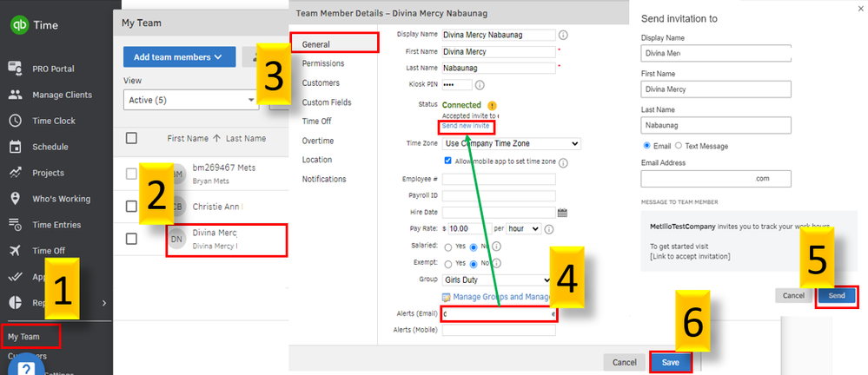
Task: Click info icon next to Pay Rate
Action: click(550, 229)
